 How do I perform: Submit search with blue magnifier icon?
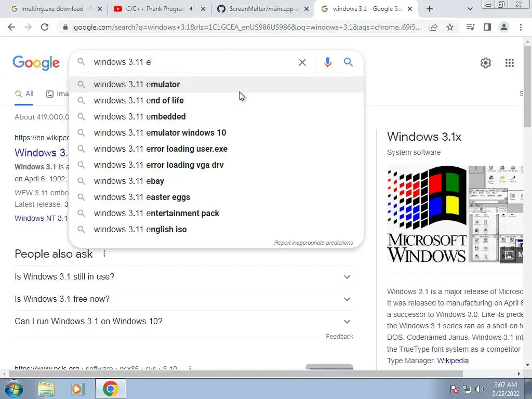point(348,62)
